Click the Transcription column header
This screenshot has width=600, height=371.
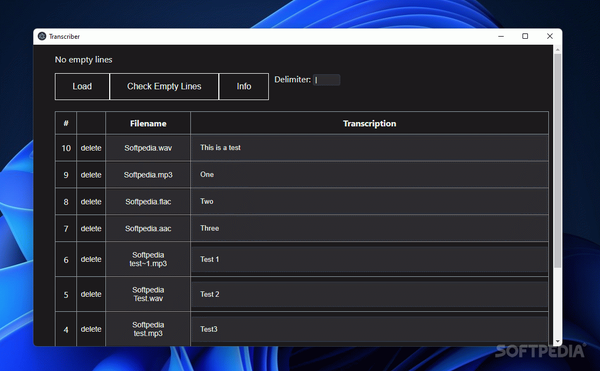point(369,124)
